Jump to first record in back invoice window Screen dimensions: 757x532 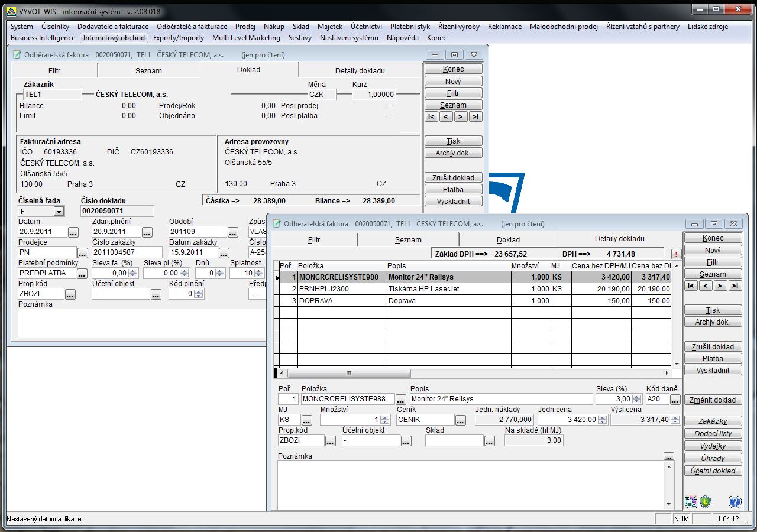(x=432, y=117)
